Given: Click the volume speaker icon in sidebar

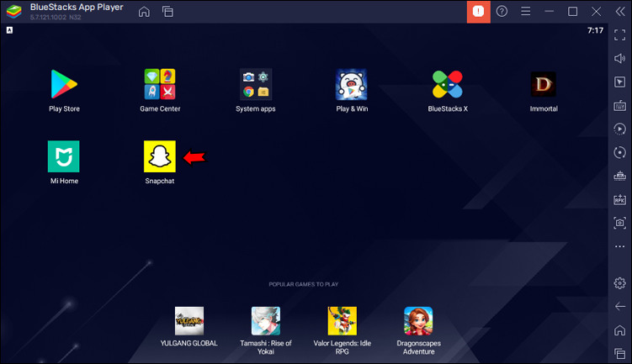Looking at the screenshot, I should pyautogui.click(x=620, y=58).
